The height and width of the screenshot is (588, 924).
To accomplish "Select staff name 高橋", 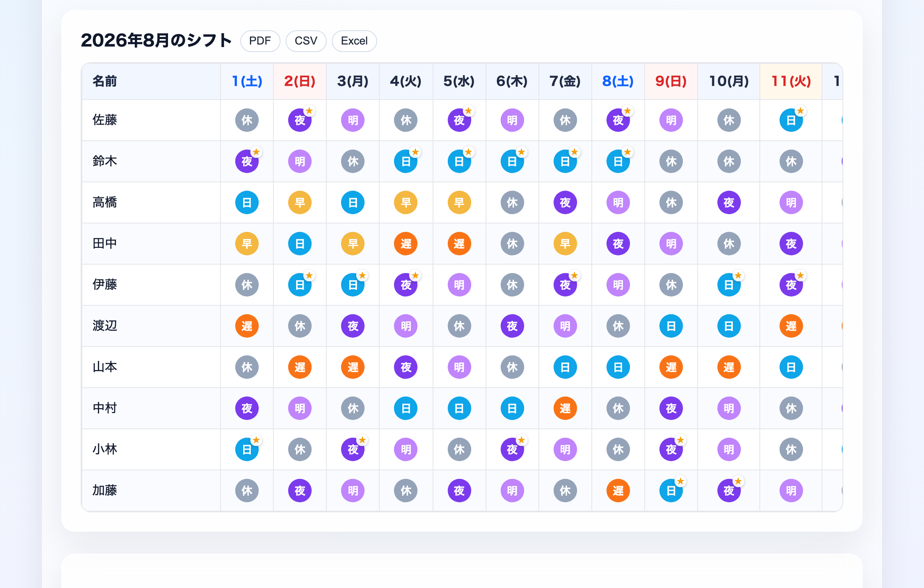I will [x=105, y=202].
